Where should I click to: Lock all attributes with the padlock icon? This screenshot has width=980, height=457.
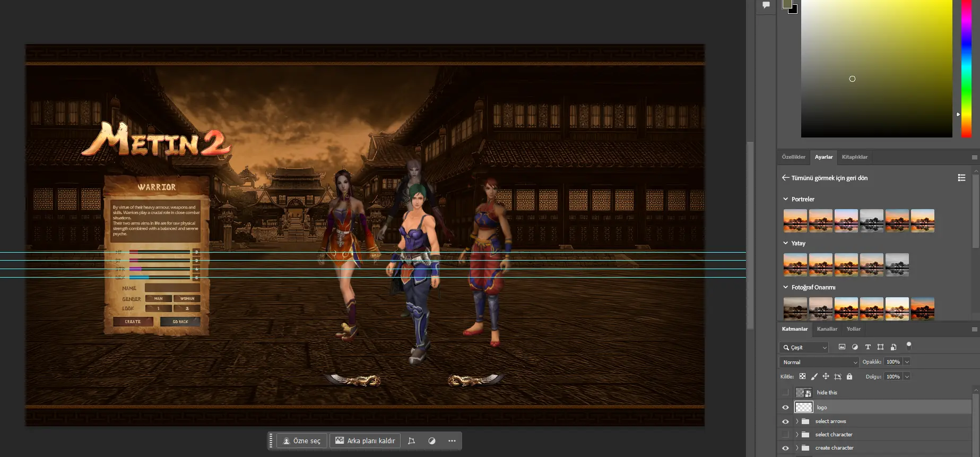(x=849, y=376)
